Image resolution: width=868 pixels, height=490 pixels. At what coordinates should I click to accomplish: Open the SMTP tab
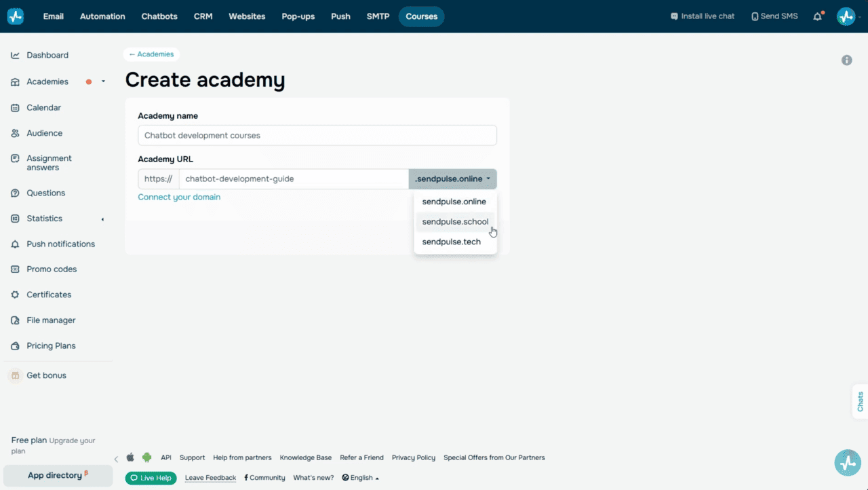pos(378,16)
